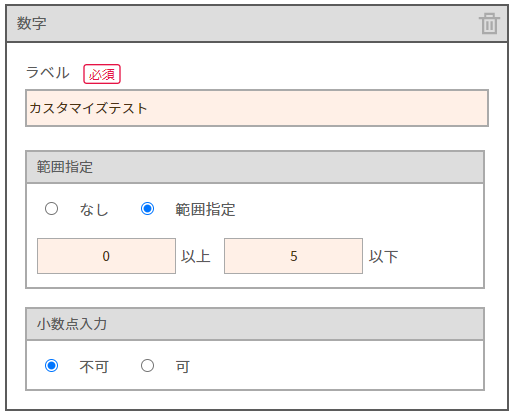
Task: Click the maximum value field showing 5
Action: pyautogui.click(x=293, y=256)
